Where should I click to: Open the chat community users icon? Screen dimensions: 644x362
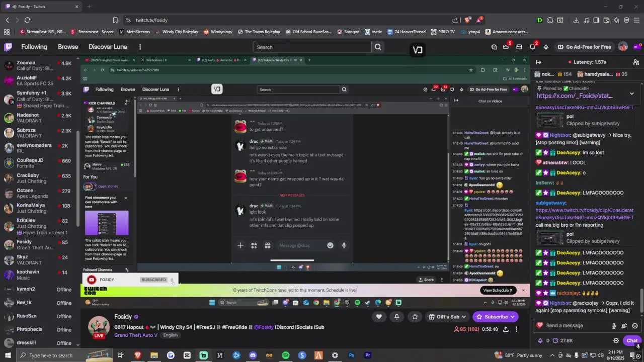[x=636, y=62]
